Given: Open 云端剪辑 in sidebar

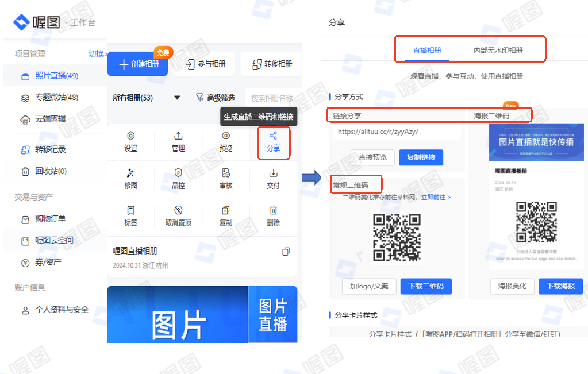Looking at the screenshot, I should 56,119.
